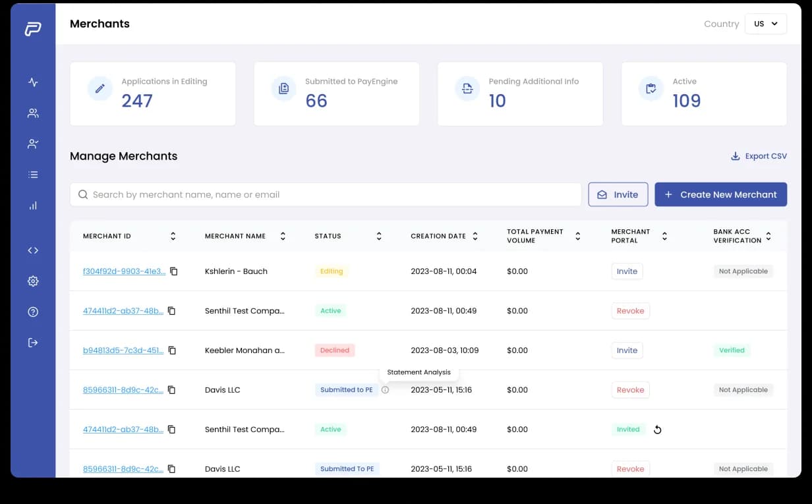Open first 85966311-8d9c-42c merchant link

[x=123, y=390]
